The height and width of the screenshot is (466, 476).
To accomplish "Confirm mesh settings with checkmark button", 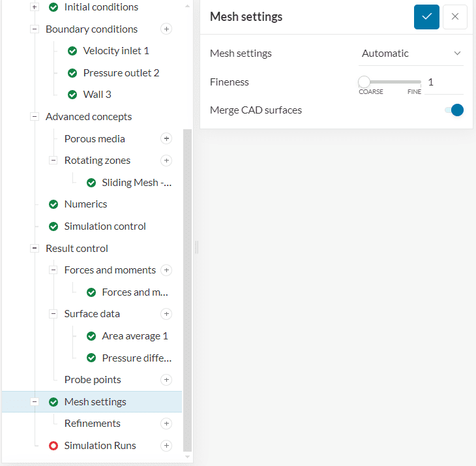I will click(x=426, y=17).
